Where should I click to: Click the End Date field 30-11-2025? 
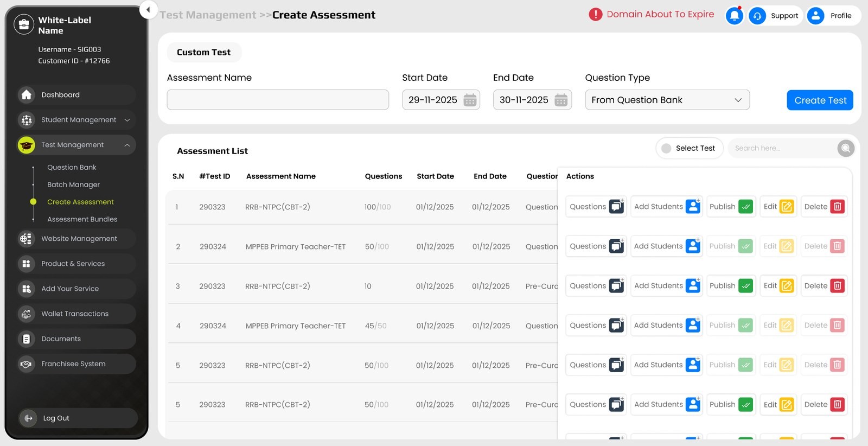pos(532,100)
